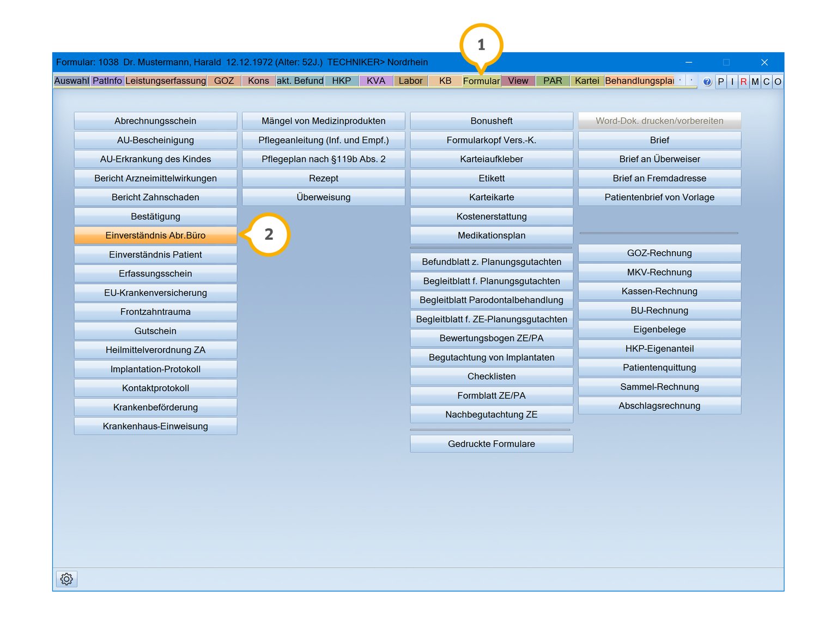Open the PatInfo tab
837x644 pixels.
(107, 81)
